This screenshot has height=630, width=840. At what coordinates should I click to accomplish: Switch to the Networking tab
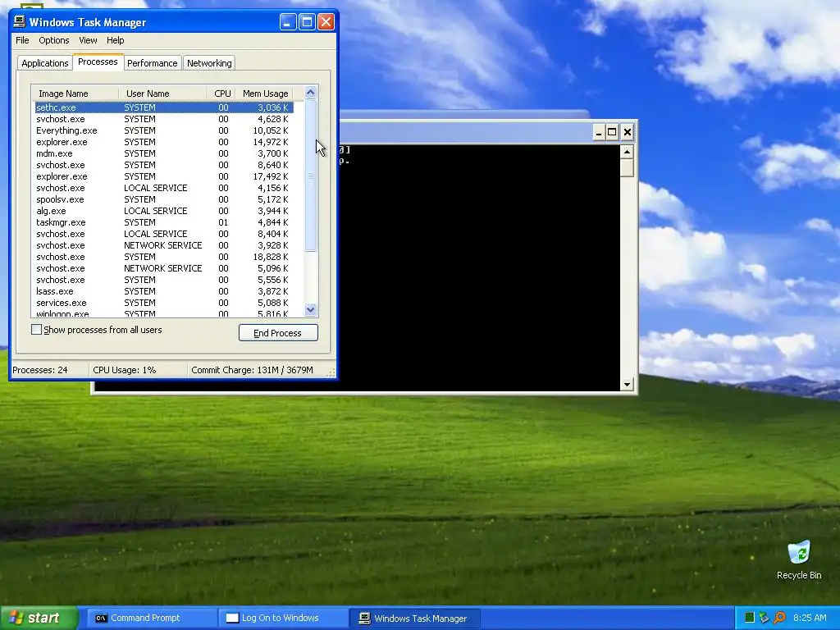(x=209, y=62)
